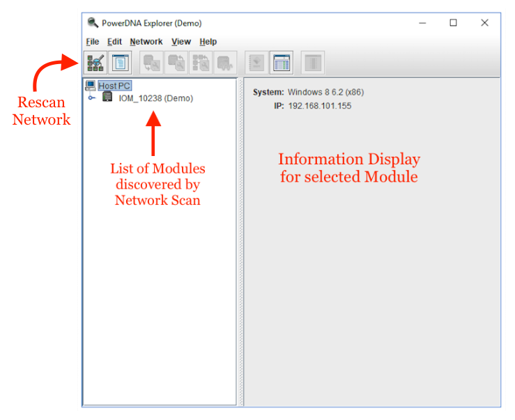Click the greyed-out module reload config icon
The image size is (515, 420).
(151, 63)
